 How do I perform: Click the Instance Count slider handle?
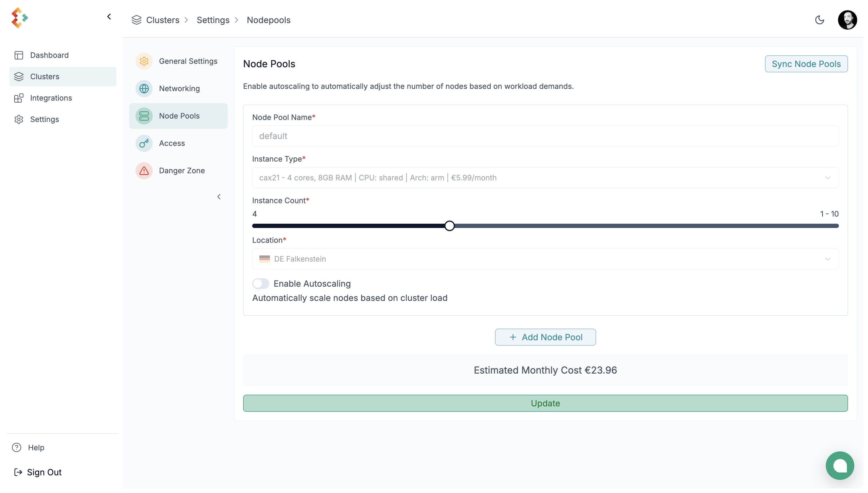point(449,226)
